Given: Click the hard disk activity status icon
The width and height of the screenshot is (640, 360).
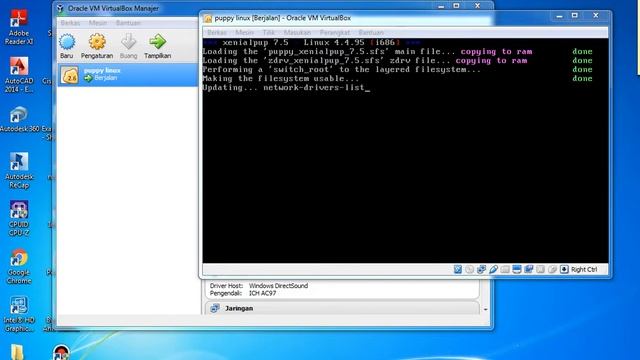Looking at the screenshot, I should tap(458, 269).
